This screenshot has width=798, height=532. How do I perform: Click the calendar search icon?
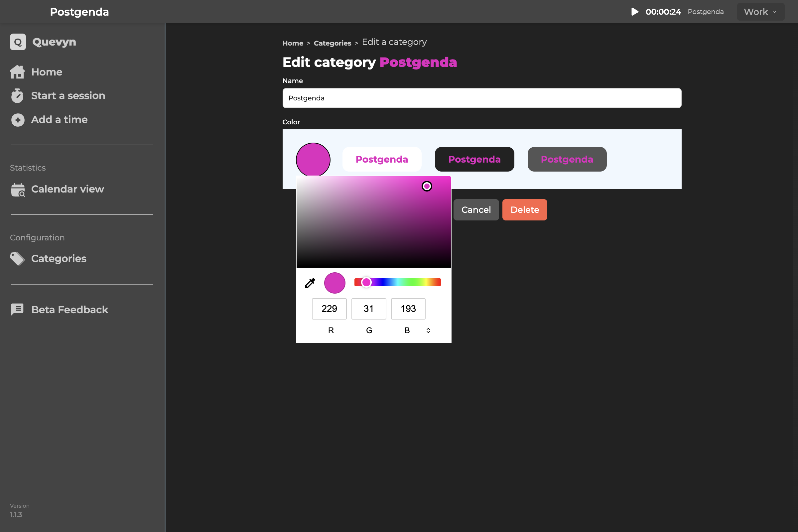pyautogui.click(x=18, y=190)
